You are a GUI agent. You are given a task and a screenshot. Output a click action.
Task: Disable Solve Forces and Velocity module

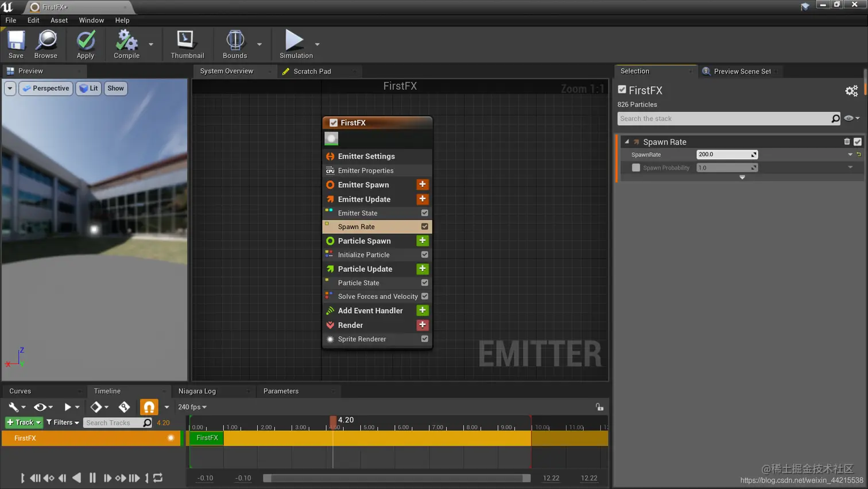(425, 297)
